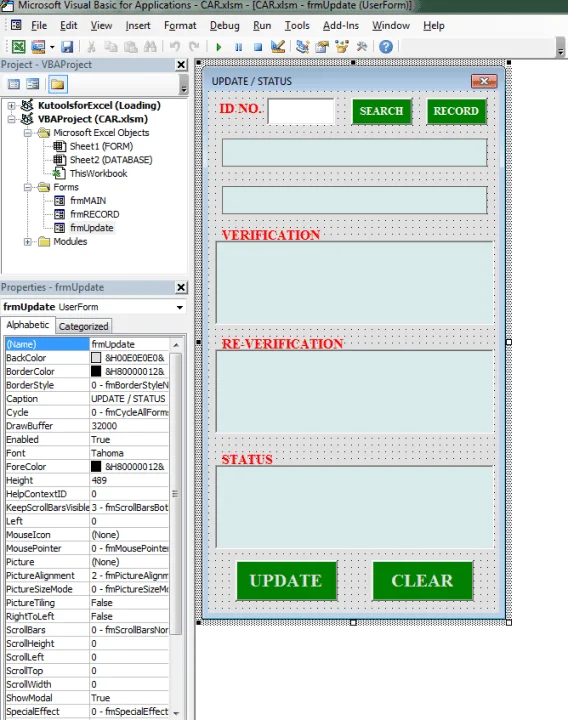Select the VERIFICATION text box
The image size is (568, 720).
[x=355, y=282]
